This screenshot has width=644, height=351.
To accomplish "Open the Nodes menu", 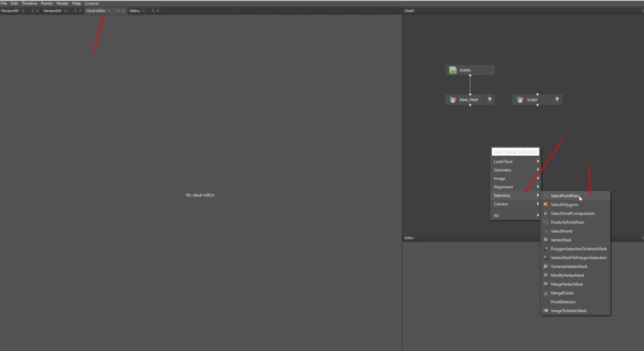I will coord(62,3).
